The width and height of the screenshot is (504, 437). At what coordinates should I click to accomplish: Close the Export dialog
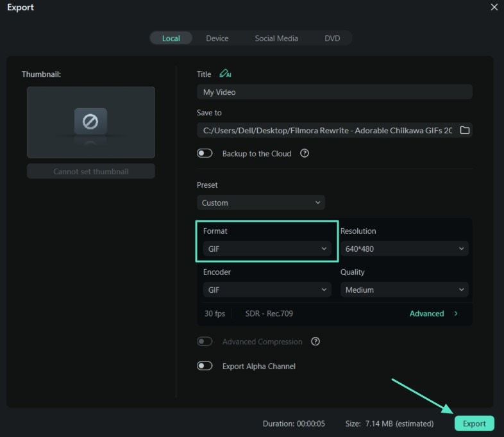click(494, 7)
